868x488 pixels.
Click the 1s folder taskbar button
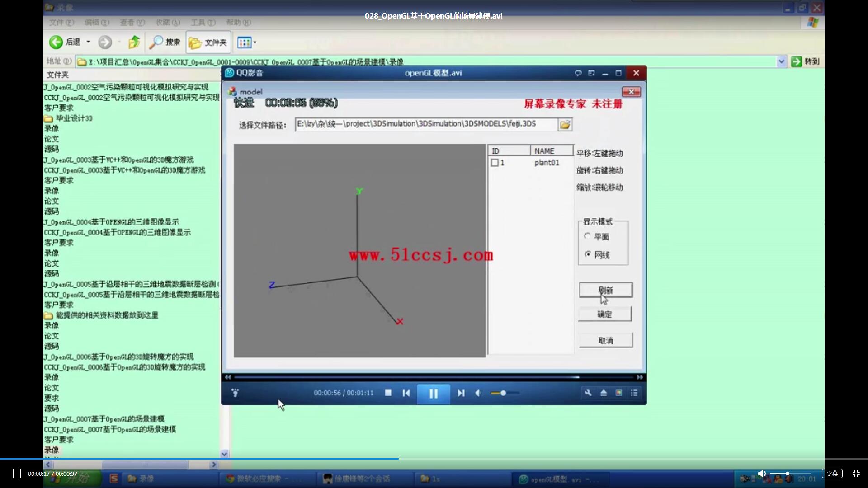(461, 479)
